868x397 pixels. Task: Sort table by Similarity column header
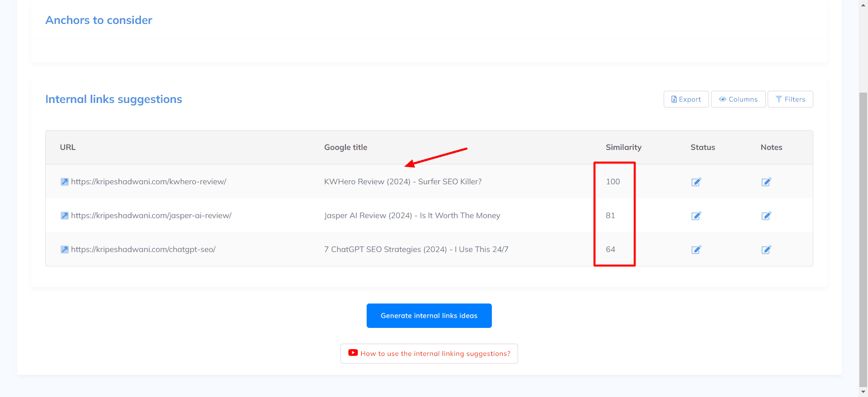[623, 147]
